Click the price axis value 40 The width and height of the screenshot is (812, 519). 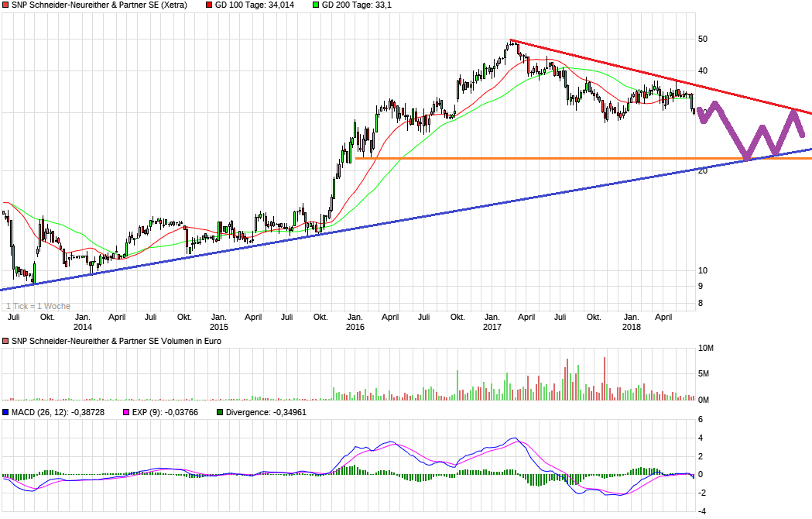(x=703, y=71)
